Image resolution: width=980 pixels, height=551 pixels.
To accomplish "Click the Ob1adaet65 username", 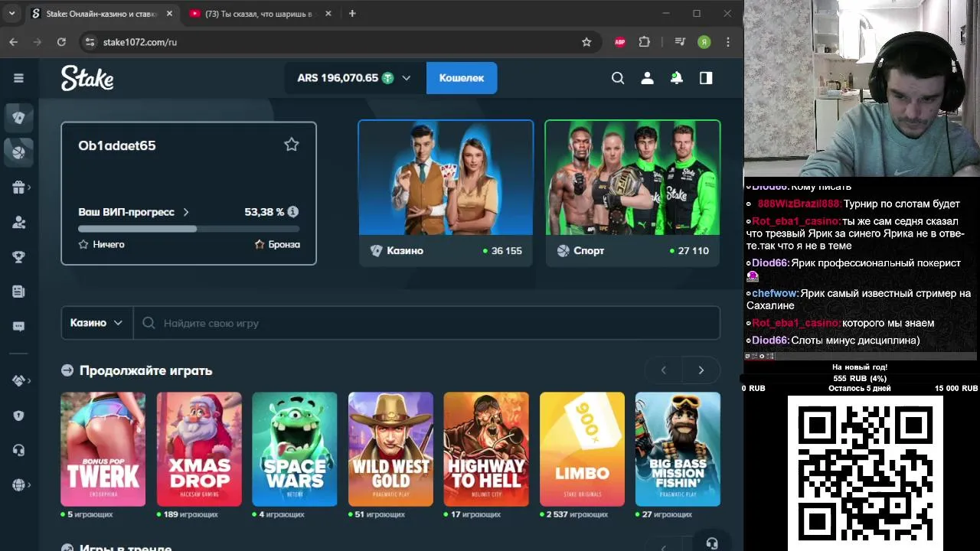I will pyautogui.click(x=116, y=145).
